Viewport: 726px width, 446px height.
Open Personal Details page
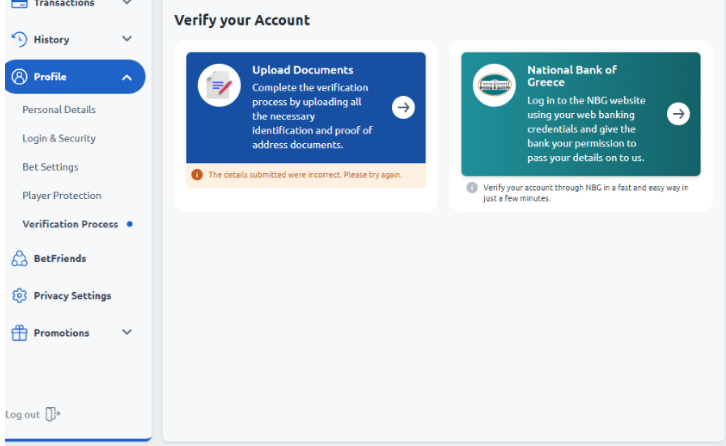point(59,110)
